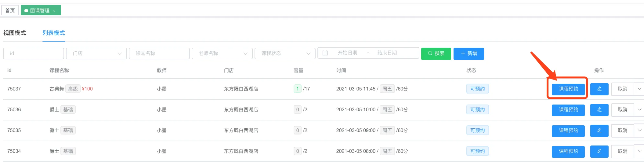Expand more actions arrow for course 75035

[639, 131]
